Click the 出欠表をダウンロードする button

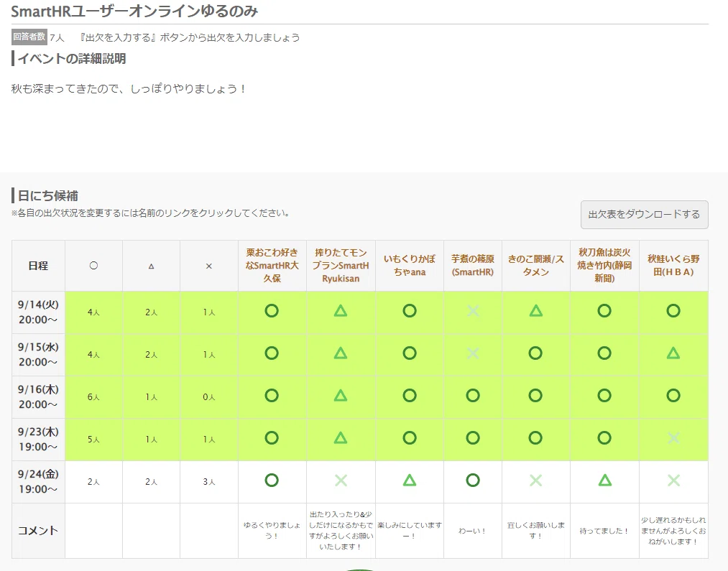coord(644,214)
